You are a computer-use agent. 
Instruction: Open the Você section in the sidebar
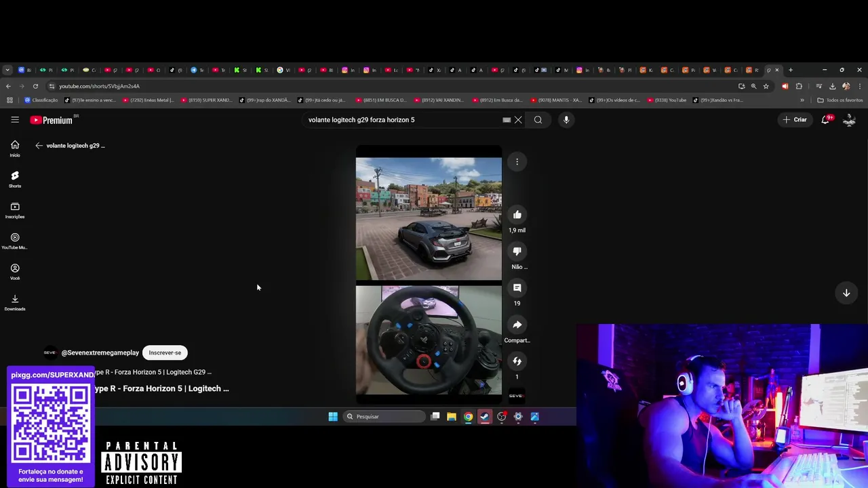(x=15, y=272)
